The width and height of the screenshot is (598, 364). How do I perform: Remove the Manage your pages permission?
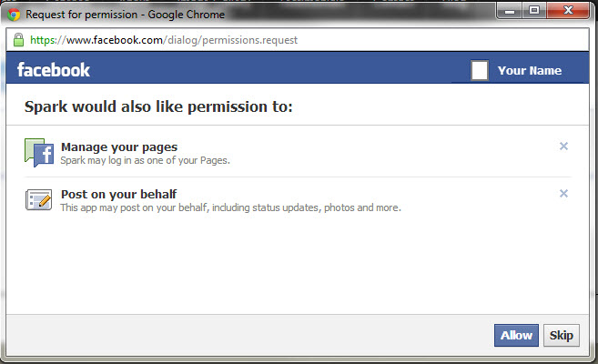(563, 146)
